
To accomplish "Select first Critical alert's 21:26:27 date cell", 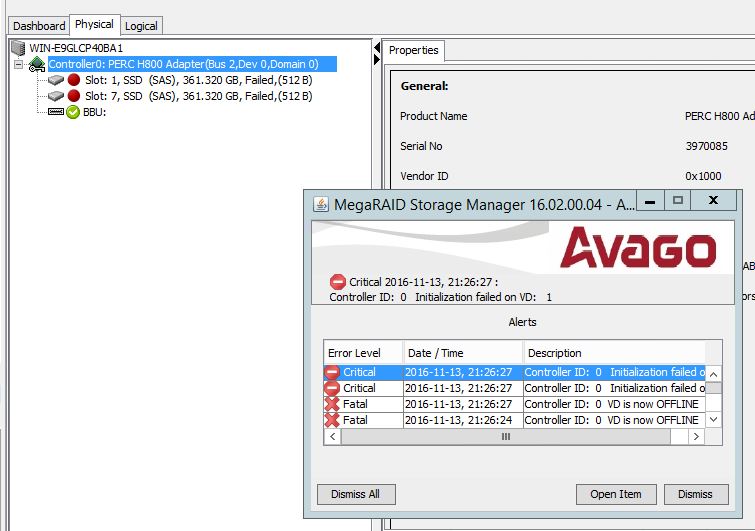I will click(x=463, y=372).
